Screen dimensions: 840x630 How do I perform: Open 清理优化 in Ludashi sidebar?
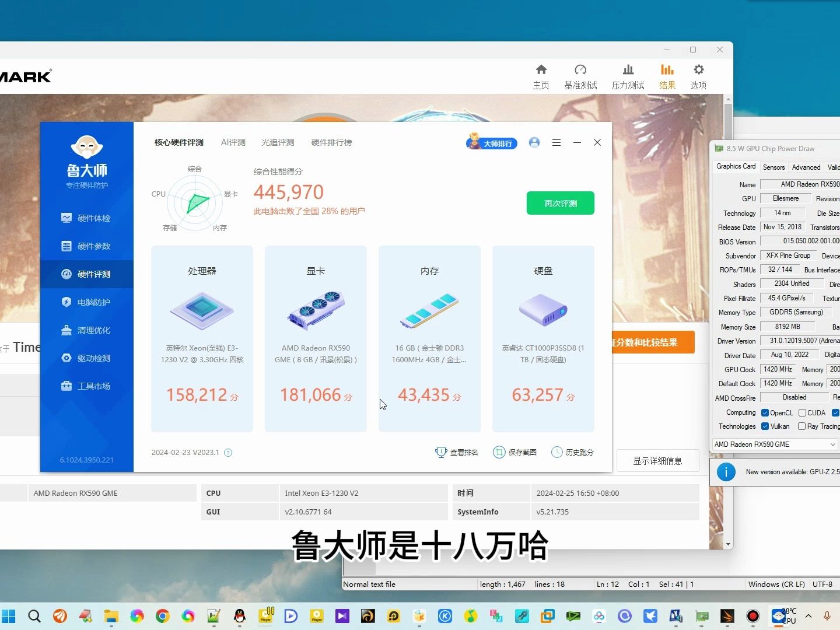click(x=86, y=330)
